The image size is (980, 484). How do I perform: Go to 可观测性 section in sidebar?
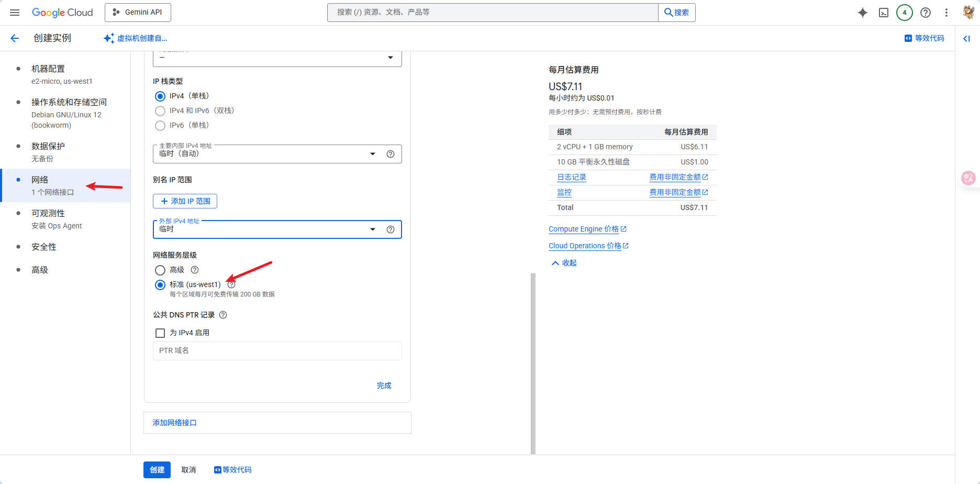coord(48,213)
